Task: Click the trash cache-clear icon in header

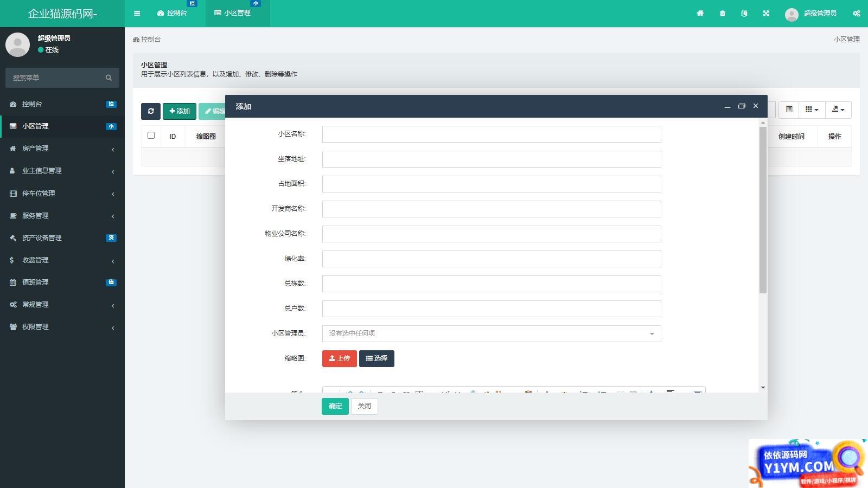Action: click(722, 13)
